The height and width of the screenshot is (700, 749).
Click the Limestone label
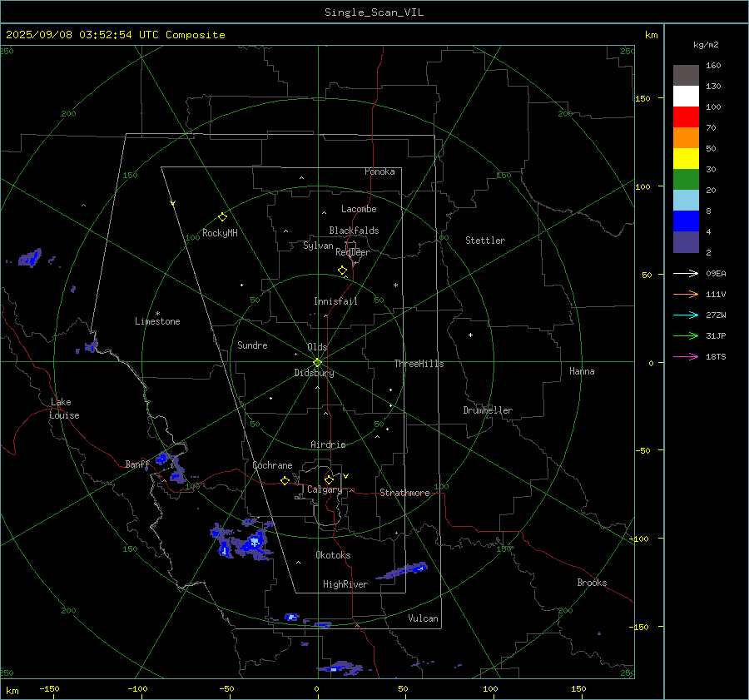point(157,321)
